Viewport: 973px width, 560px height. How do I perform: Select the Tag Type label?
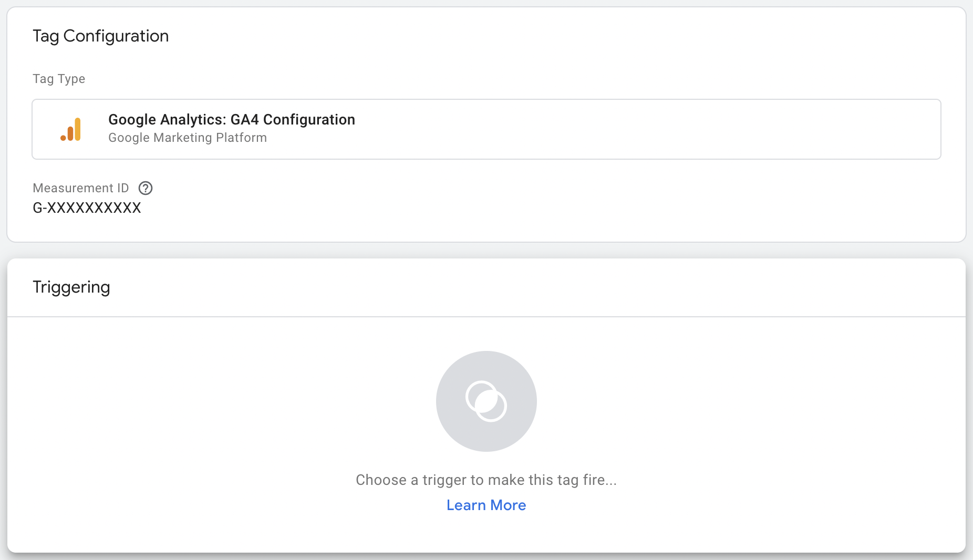point(59,79)
